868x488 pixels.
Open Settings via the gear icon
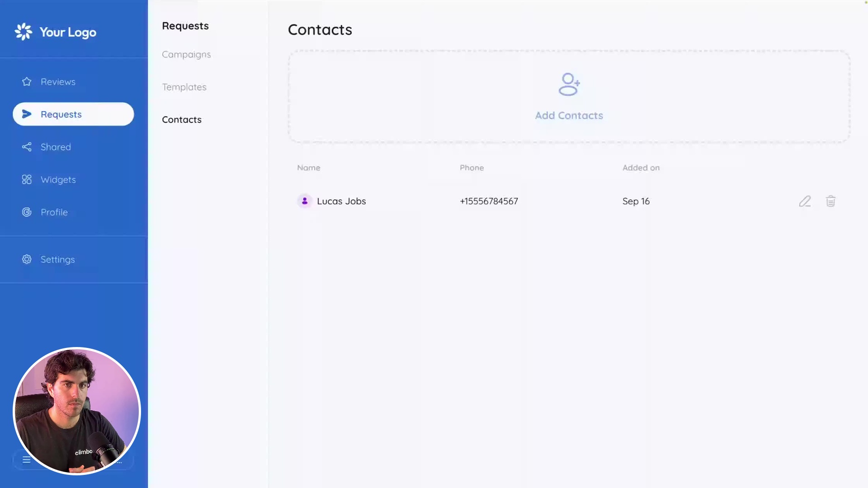tap(27, 259)
